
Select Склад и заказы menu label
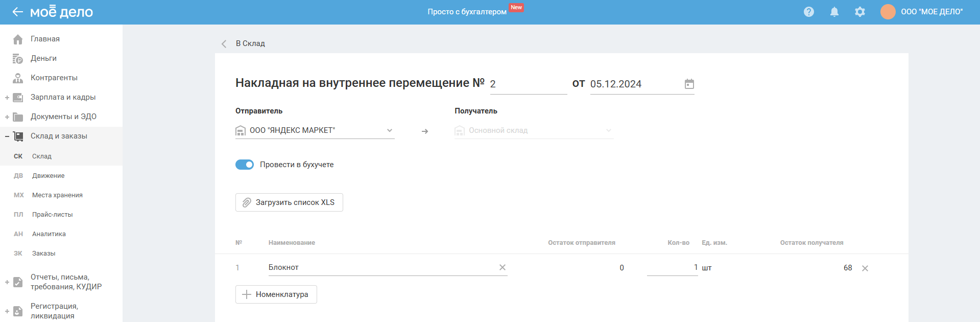(x=59, y=136)
